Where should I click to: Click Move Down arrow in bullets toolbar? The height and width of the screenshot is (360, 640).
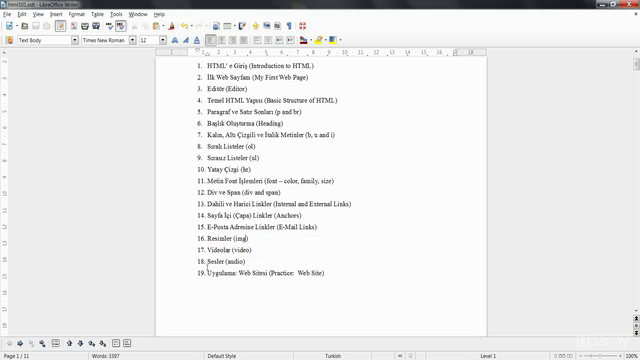coord(80,344)
